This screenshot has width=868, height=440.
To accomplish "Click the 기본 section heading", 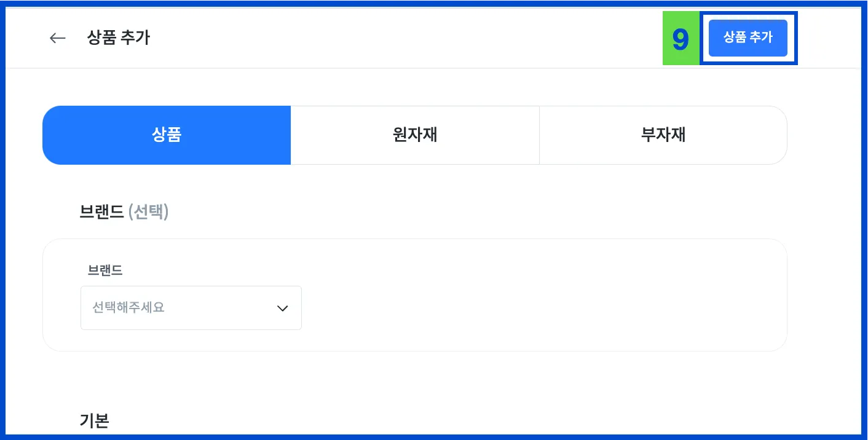I will pos(94,421).
